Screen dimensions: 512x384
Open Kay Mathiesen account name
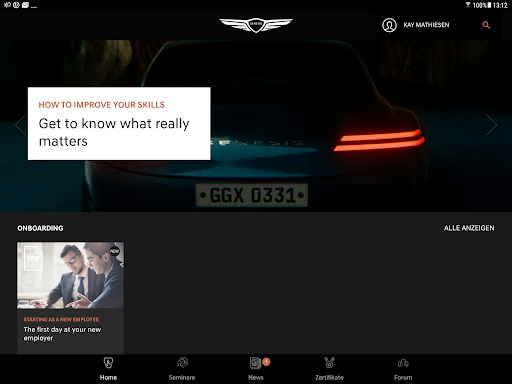[x=426, y=25]
